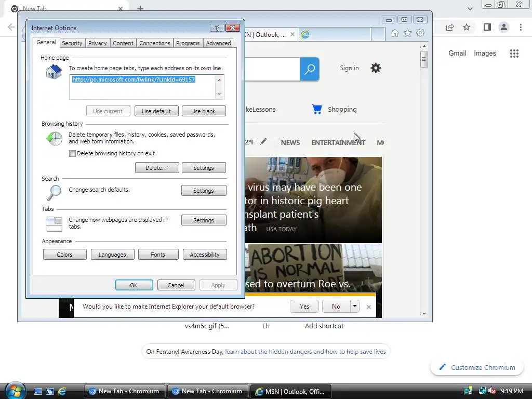This screenshot has height=399, width=532.
Task: Open Chromium three-dot menu
Action: (521, 27)
